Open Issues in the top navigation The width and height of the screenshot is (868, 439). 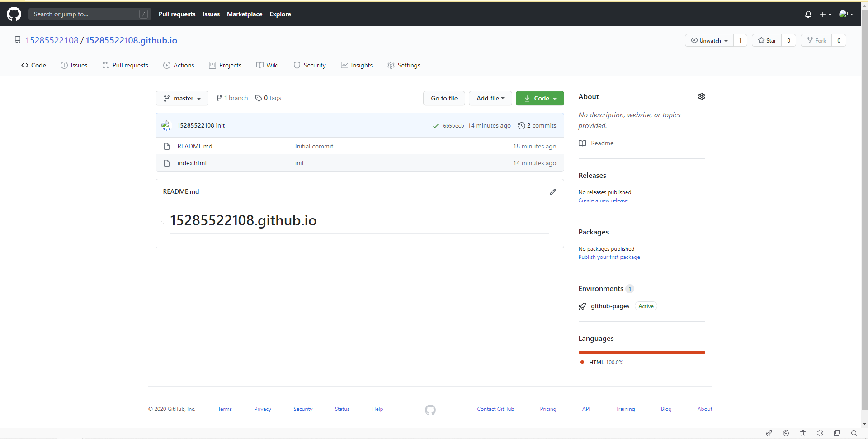[211, 14]
